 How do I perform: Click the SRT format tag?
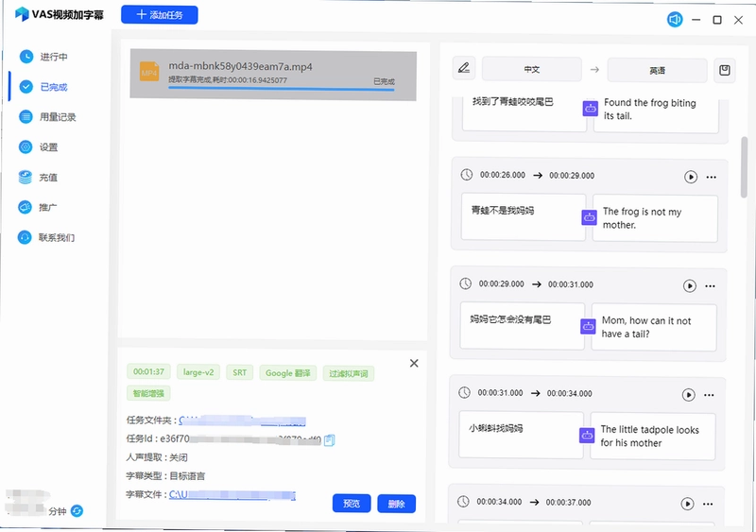[240, 372]
